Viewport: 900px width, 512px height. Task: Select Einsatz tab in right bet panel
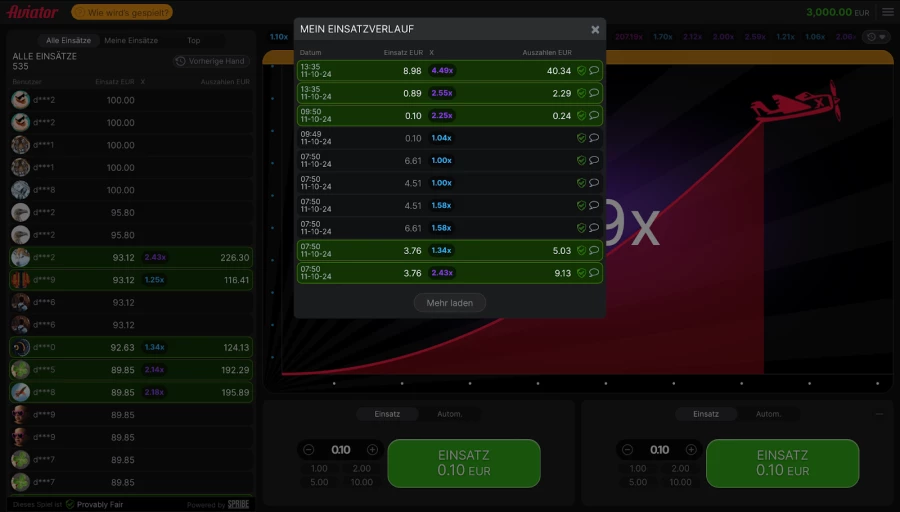point(705,414)
